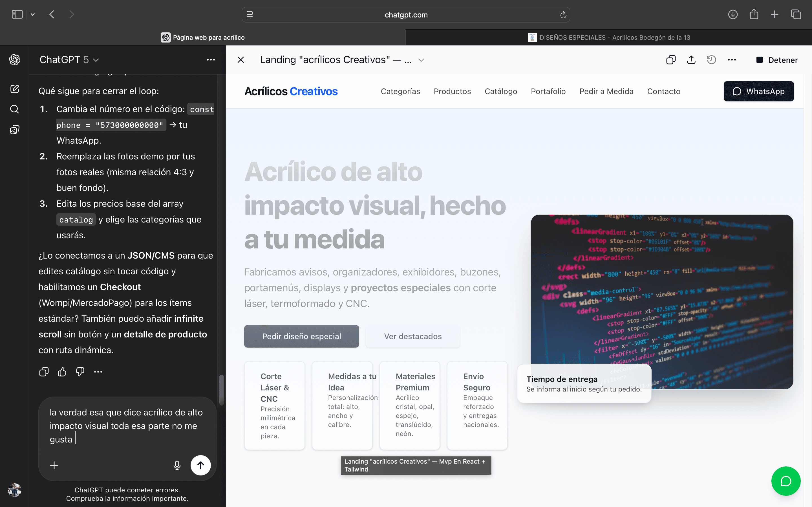Open Safari sidebar options chevron
Screen dimensions: 812x507
click(32, 14)
